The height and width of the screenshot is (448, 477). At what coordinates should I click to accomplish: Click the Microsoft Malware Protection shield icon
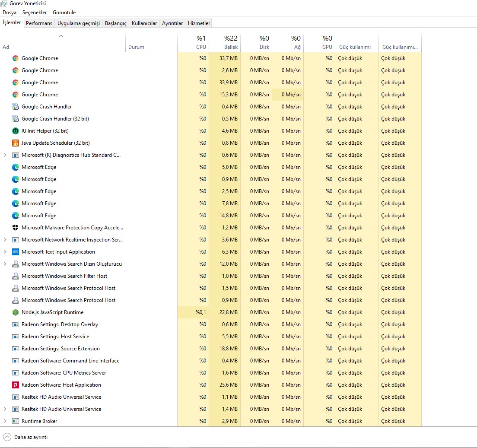[16, 228]
